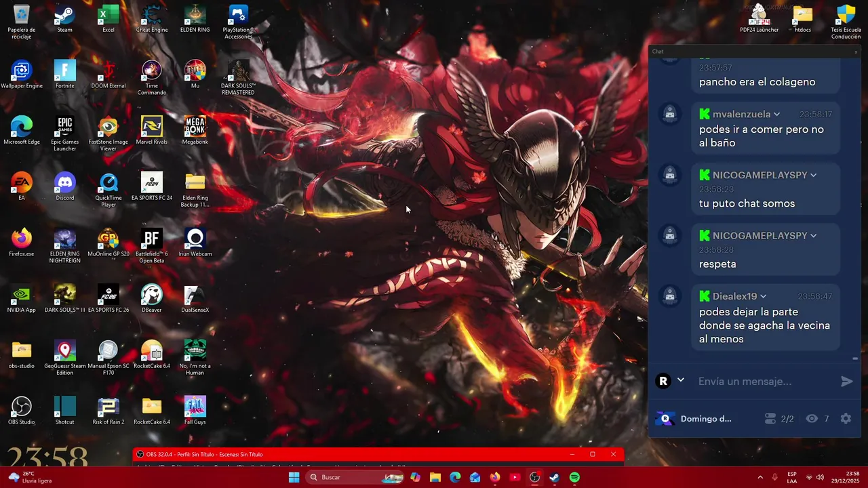Open the Epic Games Launcher icon

click(64, 134)
